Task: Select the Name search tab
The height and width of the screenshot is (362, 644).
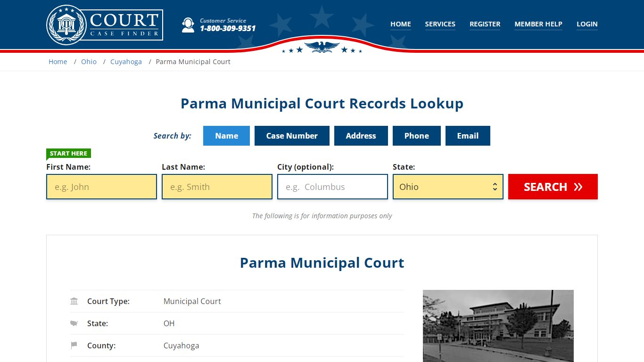Action: [227, 136]
